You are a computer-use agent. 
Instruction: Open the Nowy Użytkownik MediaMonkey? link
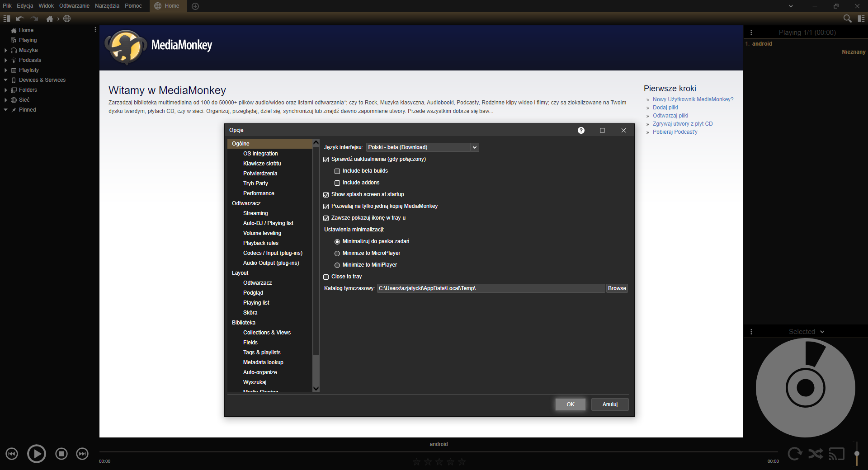pos(693,99)
